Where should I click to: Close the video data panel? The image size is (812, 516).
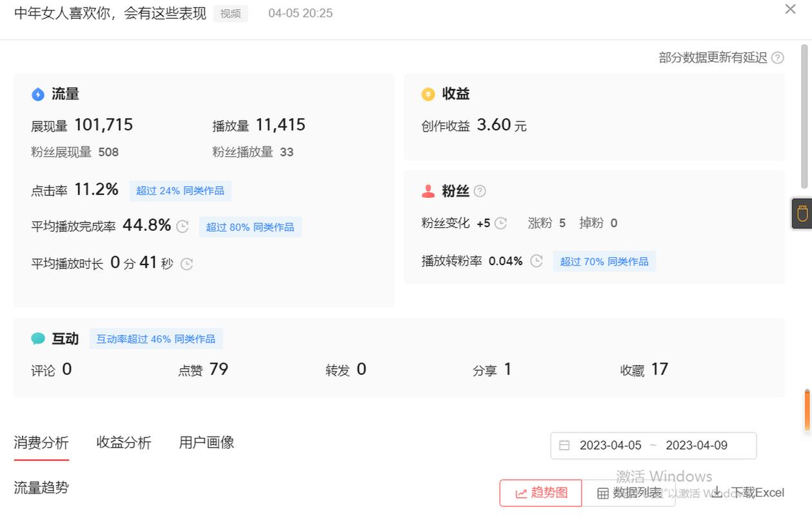pyautogui.click(x=790, y=9)
